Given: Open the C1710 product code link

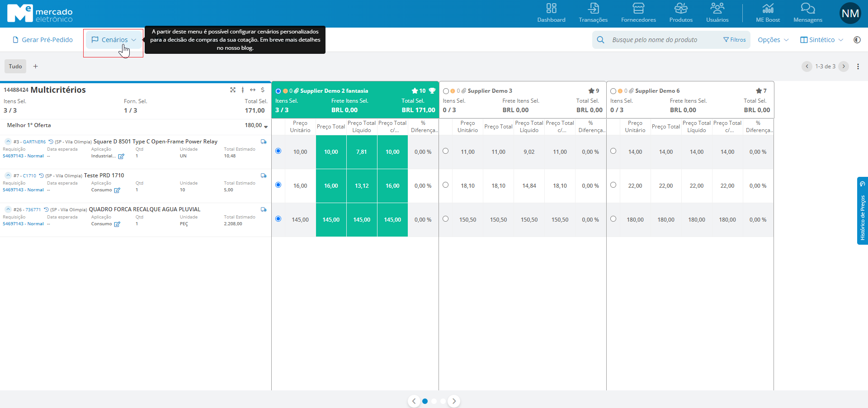Looking at the screenshot, I should click(x=29, y=176).
